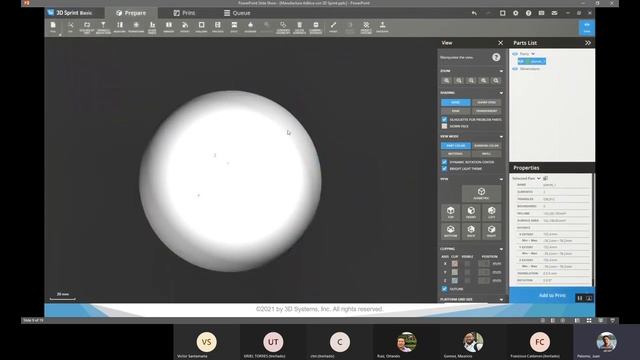Click the blue button at toolbar right end
The width and height of the screenshot is (640, 360).
(587, 27)
